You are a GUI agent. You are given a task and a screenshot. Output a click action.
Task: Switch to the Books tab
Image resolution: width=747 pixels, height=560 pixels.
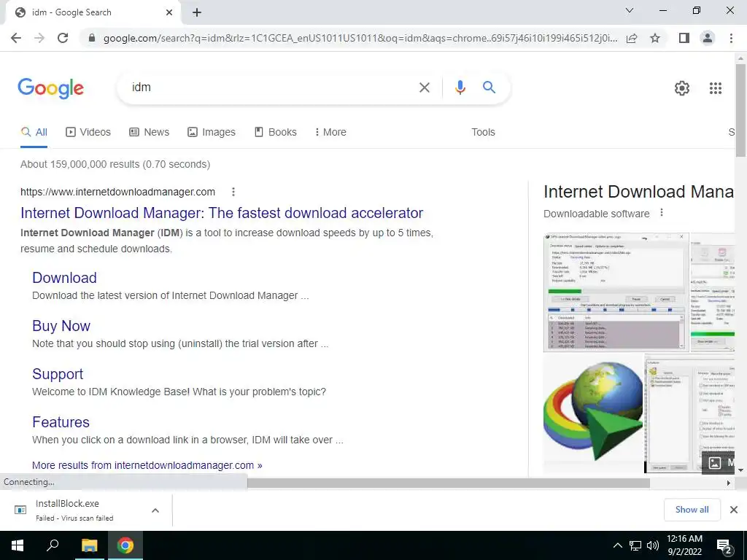point(275,133)
